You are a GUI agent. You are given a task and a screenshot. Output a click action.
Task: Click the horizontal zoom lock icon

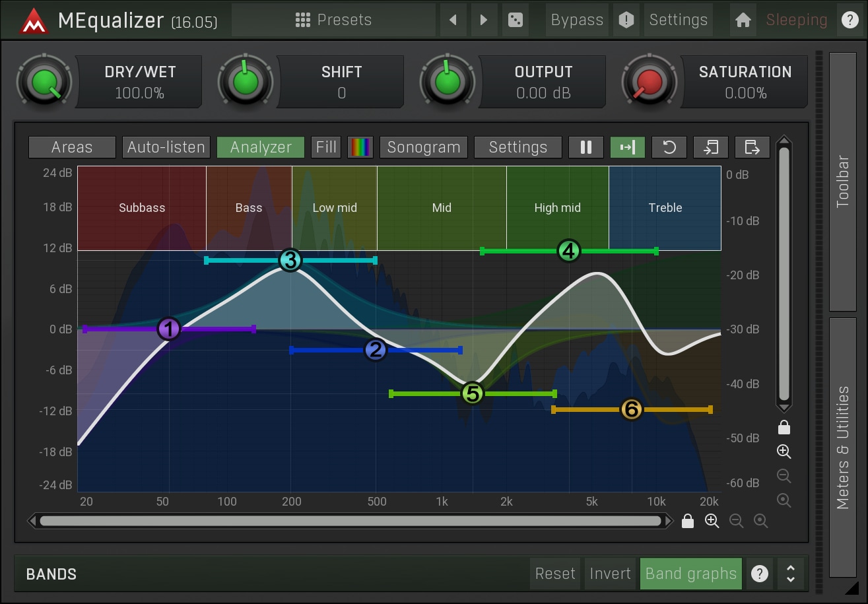pos(688,521)
